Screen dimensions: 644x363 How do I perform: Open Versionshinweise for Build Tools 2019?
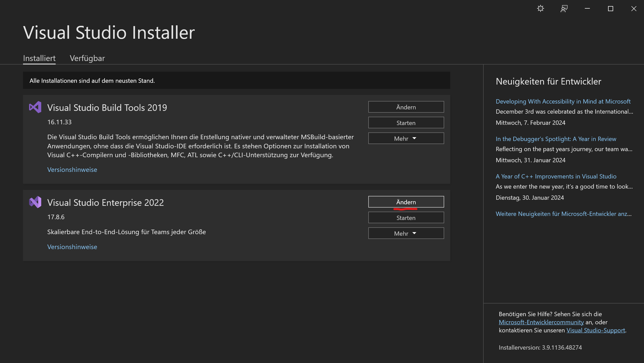72,170
